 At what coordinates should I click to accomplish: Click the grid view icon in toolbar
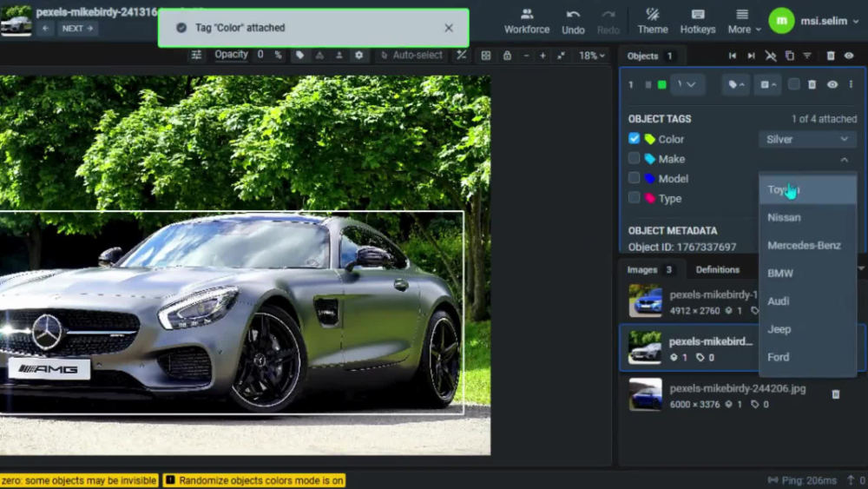(485, 56)
